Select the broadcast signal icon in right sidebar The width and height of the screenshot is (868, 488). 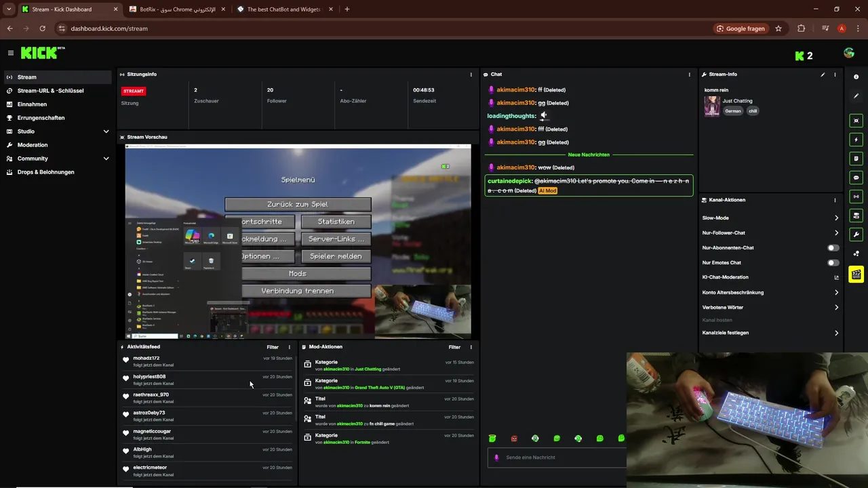856,197
